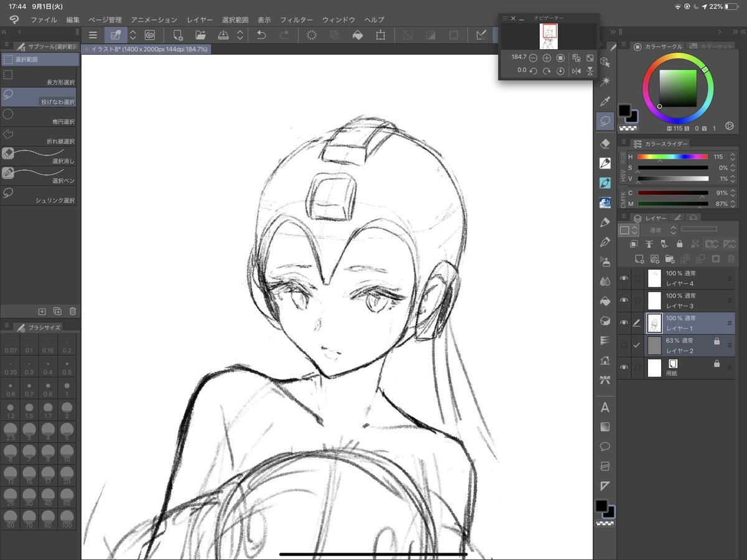Select the Fill bucket tool

tap(604, 301)
